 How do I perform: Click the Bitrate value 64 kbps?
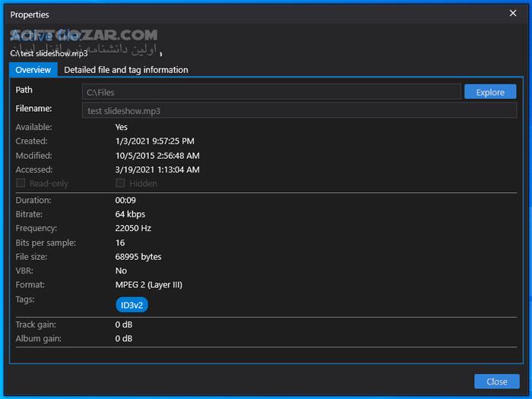130,214
